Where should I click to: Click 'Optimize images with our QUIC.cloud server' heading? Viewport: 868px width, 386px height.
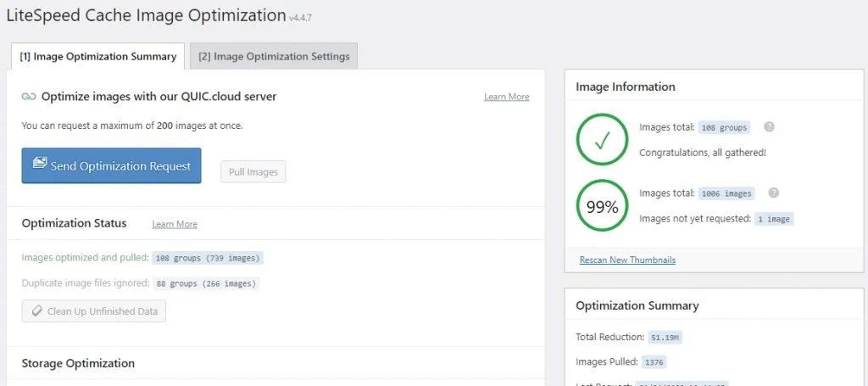click(x=159, y=97)
